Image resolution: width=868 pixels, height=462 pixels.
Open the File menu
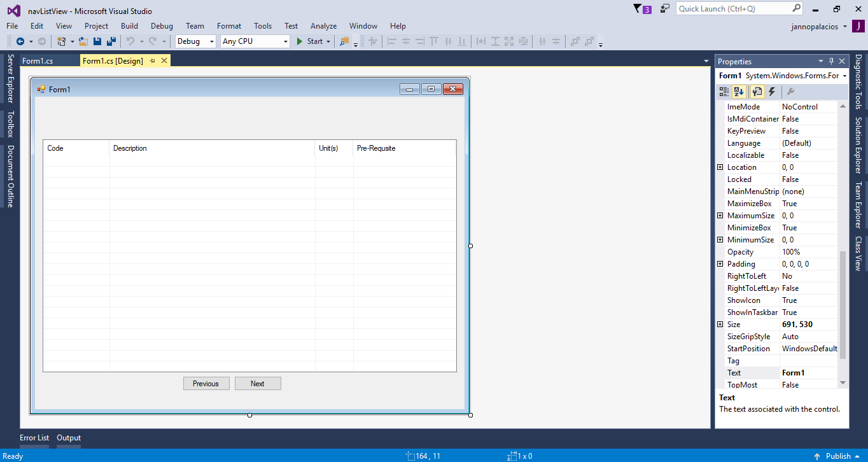tap(12, 26)
